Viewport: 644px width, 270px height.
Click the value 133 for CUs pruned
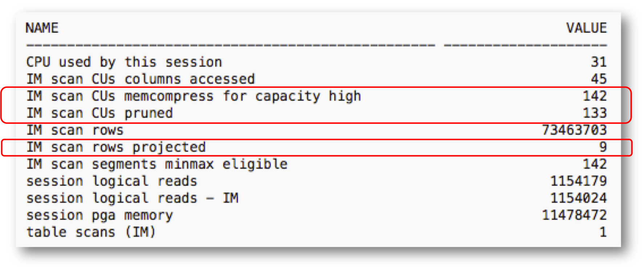595,113
